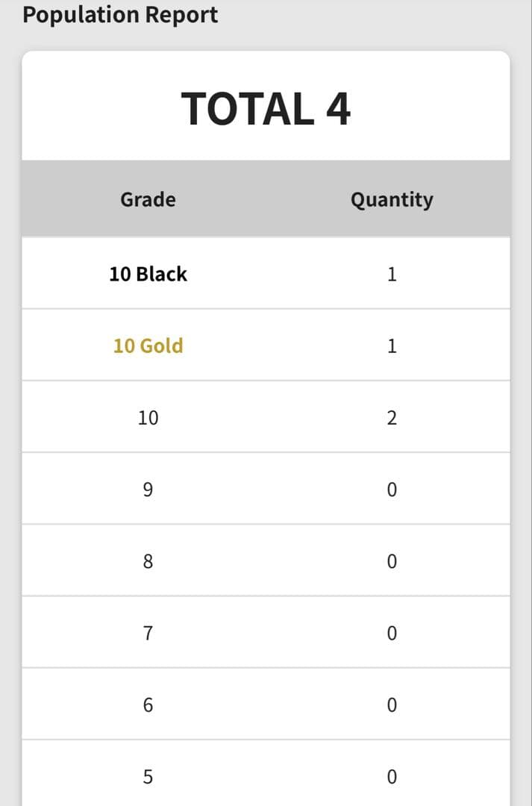The image size is (532, 806).
Task: Click the quantity value for grade 6
Action: [392, 705]
